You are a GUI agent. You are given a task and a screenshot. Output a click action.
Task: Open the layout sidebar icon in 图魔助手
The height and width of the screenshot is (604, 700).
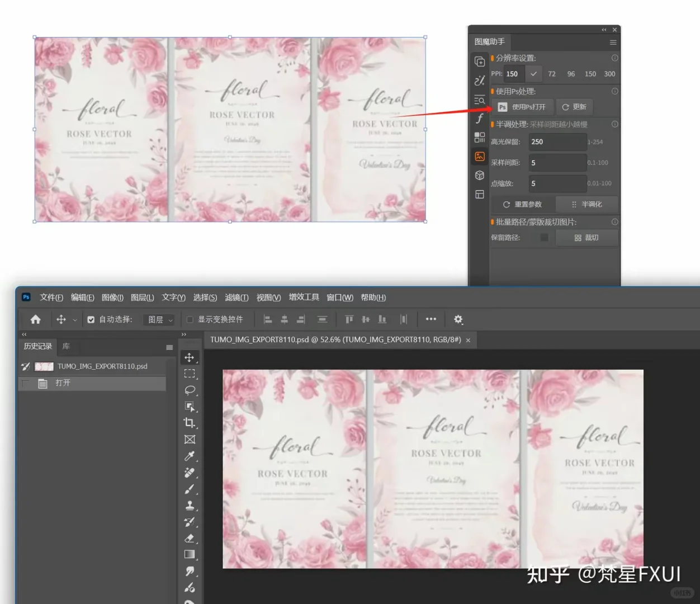coord(480,194)
